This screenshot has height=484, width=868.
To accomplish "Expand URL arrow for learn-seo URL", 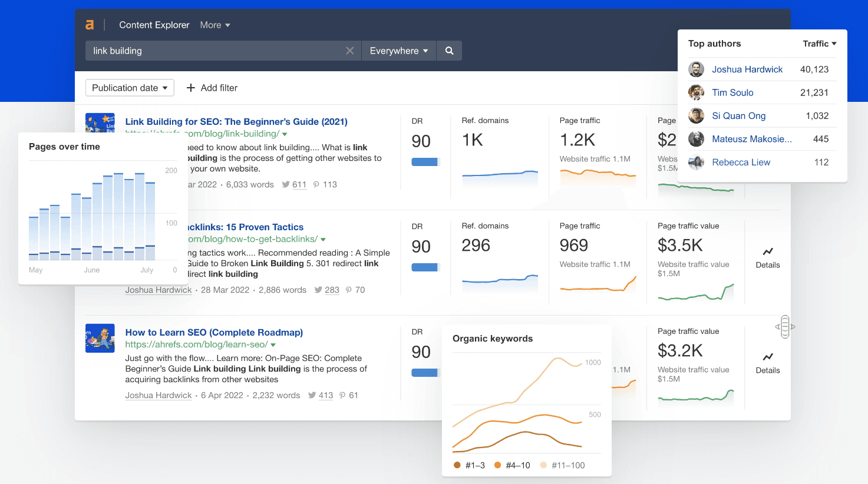I will pos(273,345).
